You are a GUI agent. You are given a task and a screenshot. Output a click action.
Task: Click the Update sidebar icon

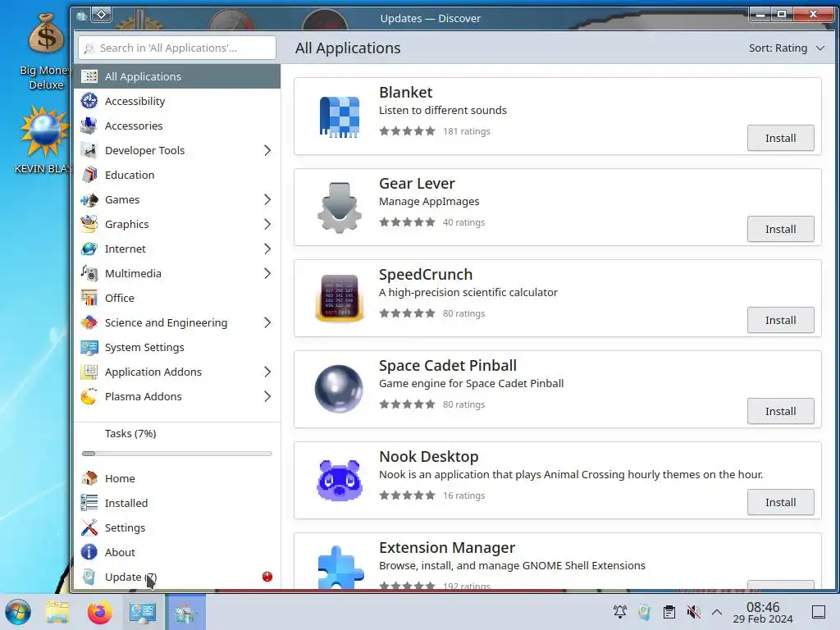[89, 577]
